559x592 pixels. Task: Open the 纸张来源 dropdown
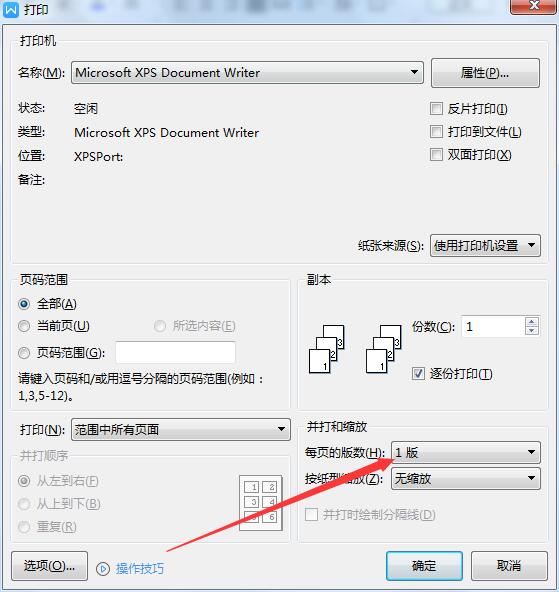[x=485, y=246]
